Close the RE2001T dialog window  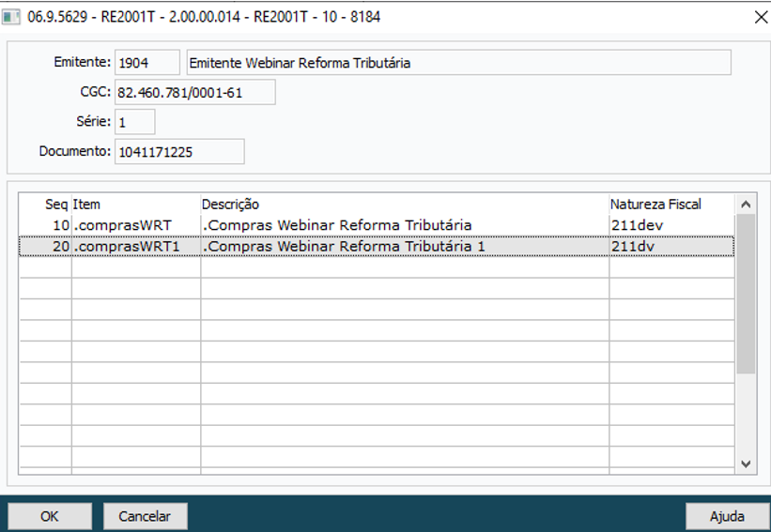coord(760,17)
